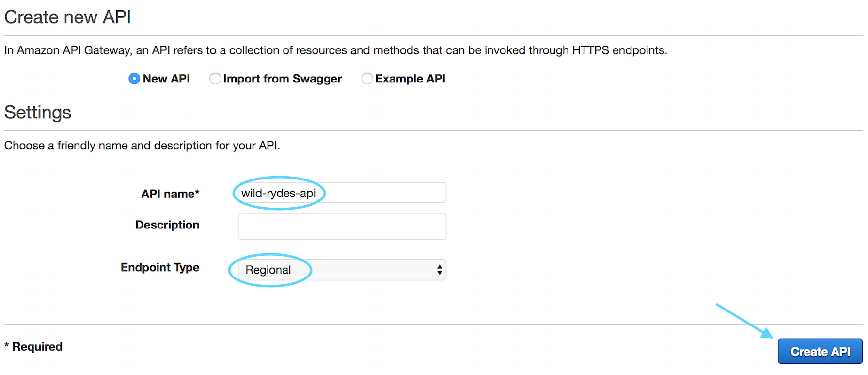Image resolution: width=868 pixels, height=375 pixels.
Task: Click the 'Choose a friendly name' instruction text
Action: click(x=142, y=146)
